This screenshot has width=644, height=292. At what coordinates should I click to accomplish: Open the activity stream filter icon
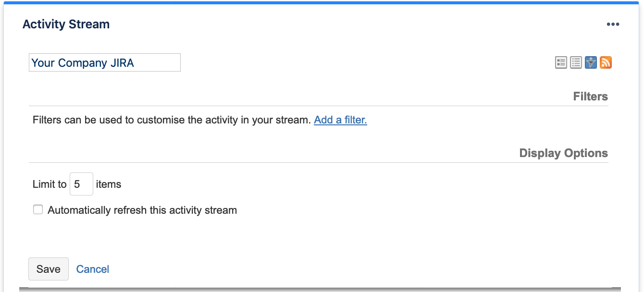click(x=590, y=62)
